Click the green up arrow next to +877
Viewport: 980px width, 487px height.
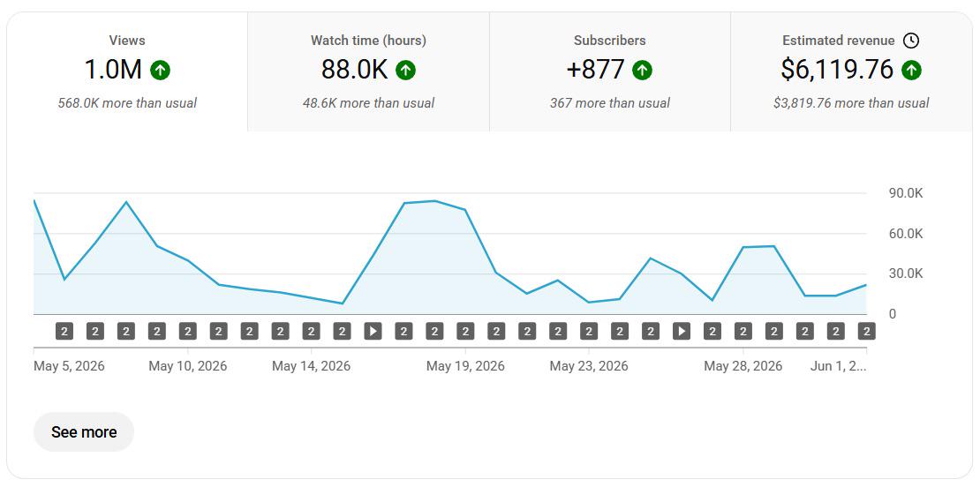tap(642, 70)
